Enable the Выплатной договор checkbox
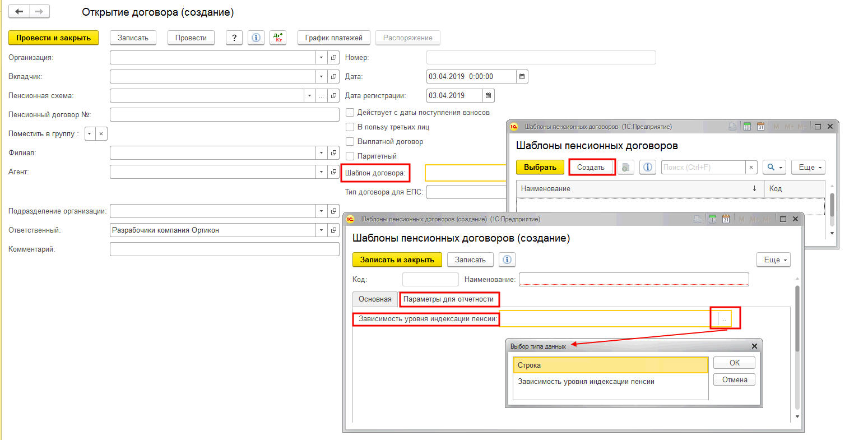 click(x=350, y=141)
